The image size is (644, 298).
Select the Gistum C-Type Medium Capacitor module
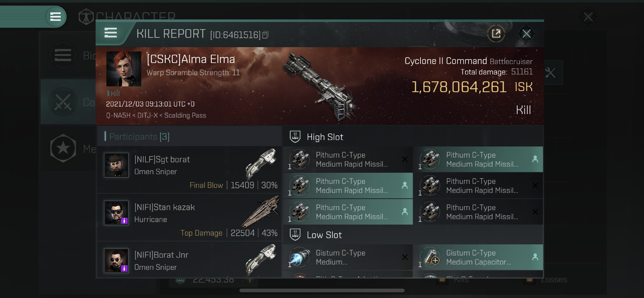(x=478, y=257)
